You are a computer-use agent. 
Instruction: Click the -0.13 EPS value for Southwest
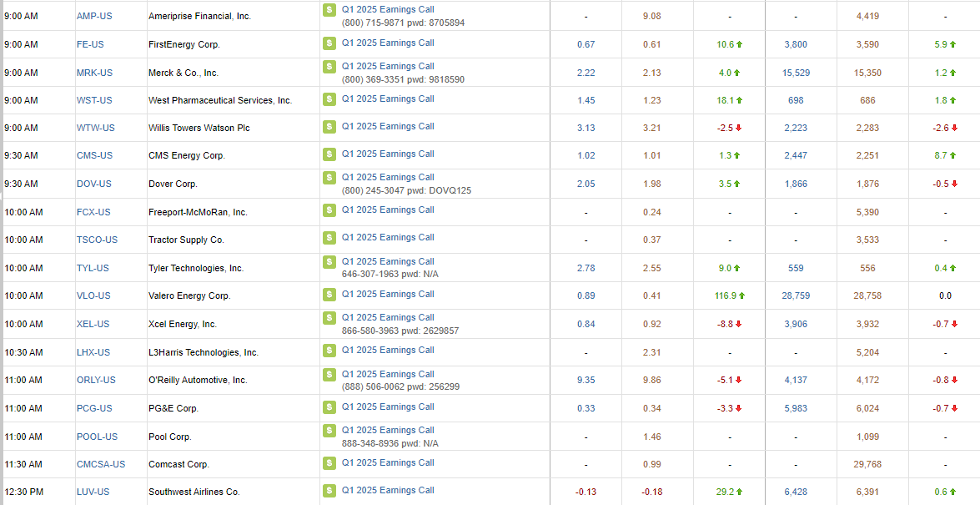pos(585,492)
